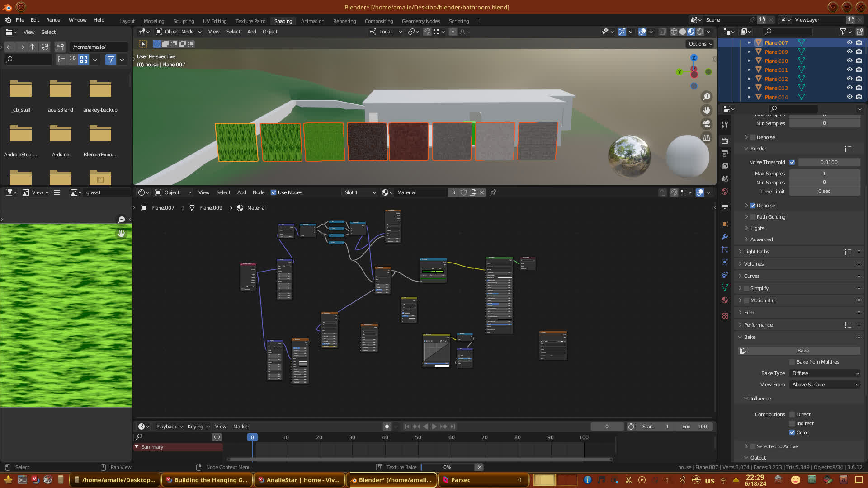This screenshot has width=868, height=488.
Task: Create new directory in file browser
Action: pos(60,47)
